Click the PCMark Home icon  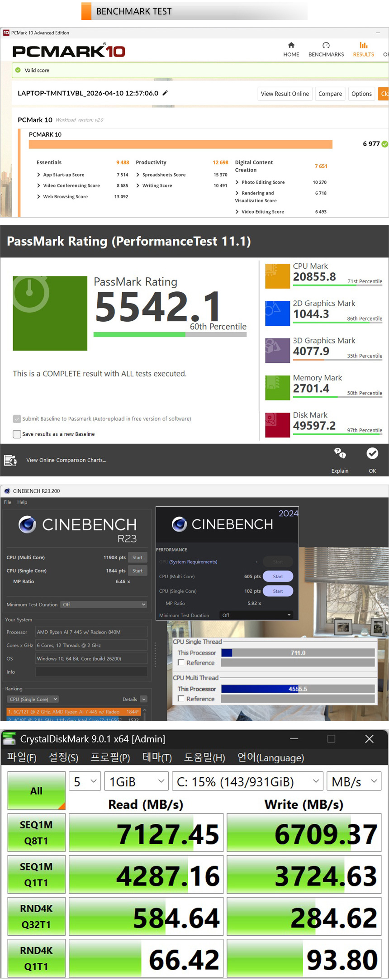pos(291,45)
